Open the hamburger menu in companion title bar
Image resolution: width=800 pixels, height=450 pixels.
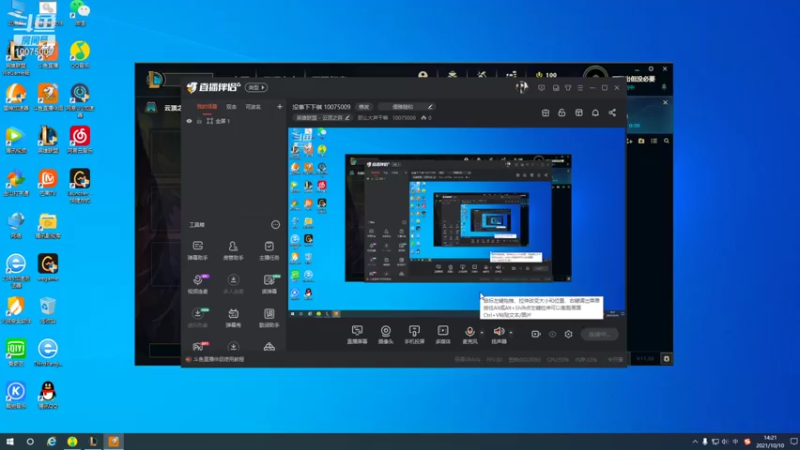pos(580,88)
